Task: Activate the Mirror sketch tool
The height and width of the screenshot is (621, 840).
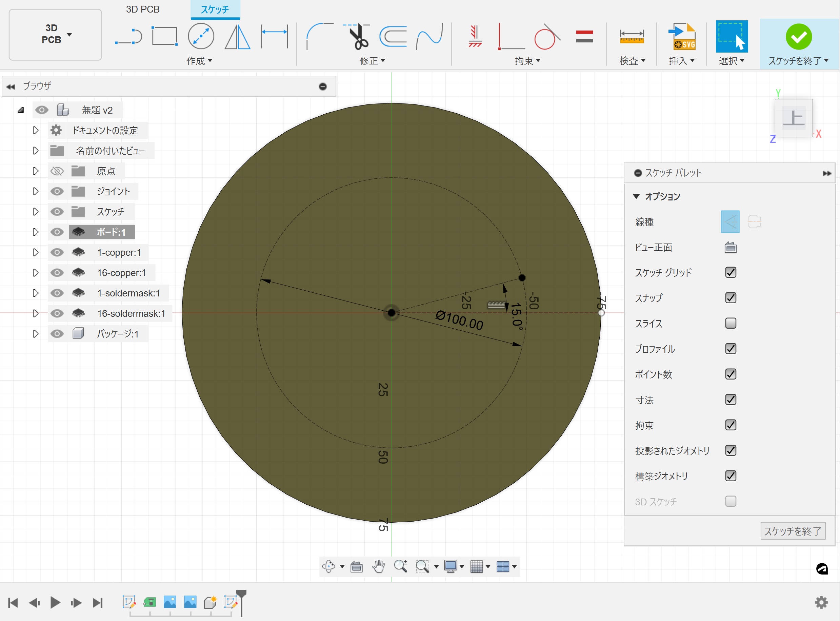Action: (x=237, y=37)
